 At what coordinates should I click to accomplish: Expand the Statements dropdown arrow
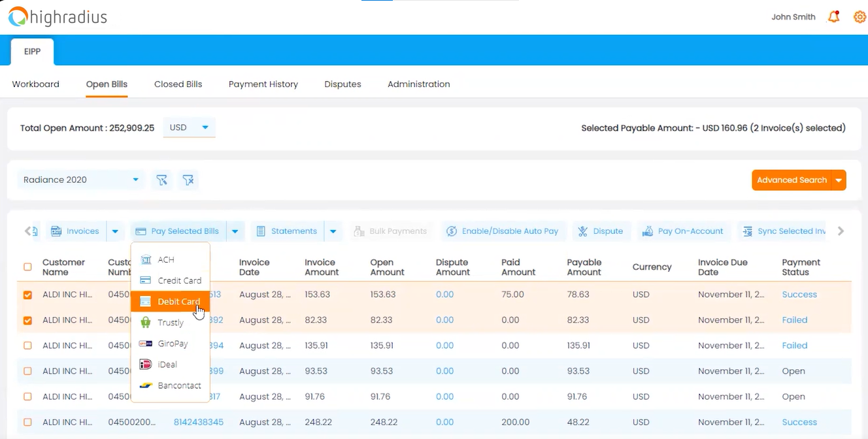[x=333, y=231]
